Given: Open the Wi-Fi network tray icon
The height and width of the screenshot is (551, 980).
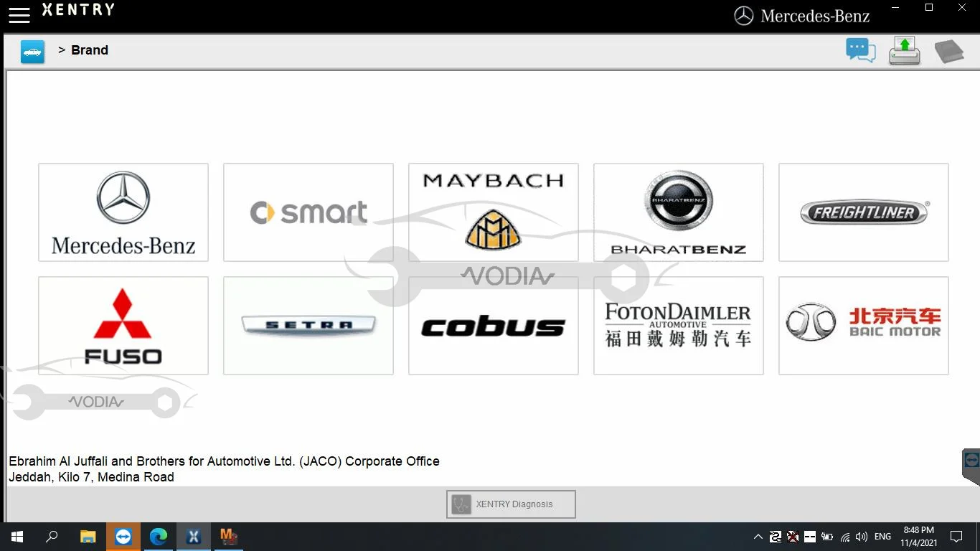Looking at the screenshot, I should (845, 537).
